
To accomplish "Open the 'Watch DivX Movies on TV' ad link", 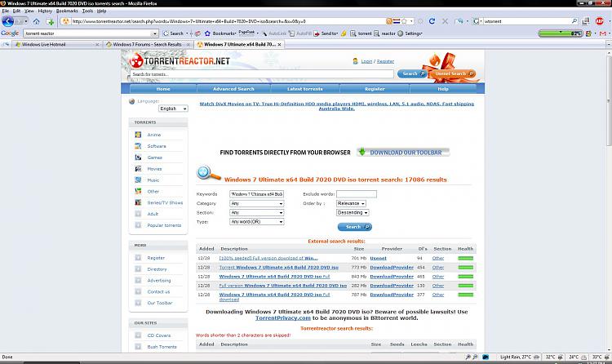I will coord(336,106).
